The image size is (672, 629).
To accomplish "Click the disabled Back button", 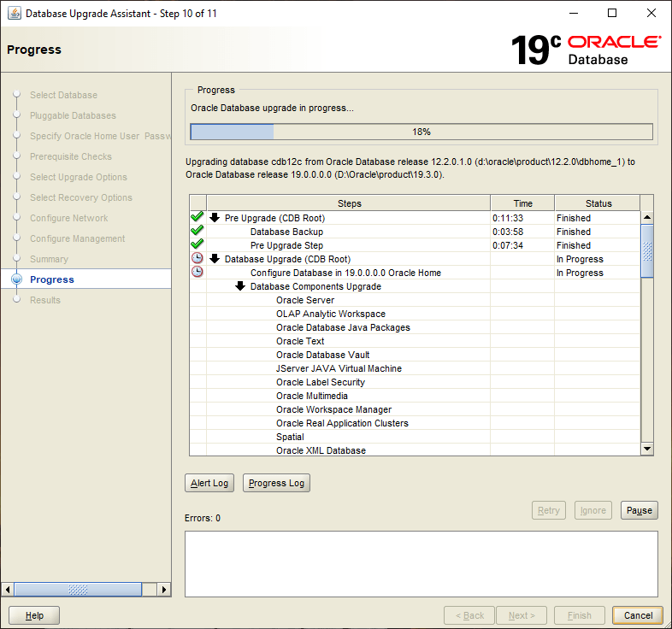I will click(469, 615).
